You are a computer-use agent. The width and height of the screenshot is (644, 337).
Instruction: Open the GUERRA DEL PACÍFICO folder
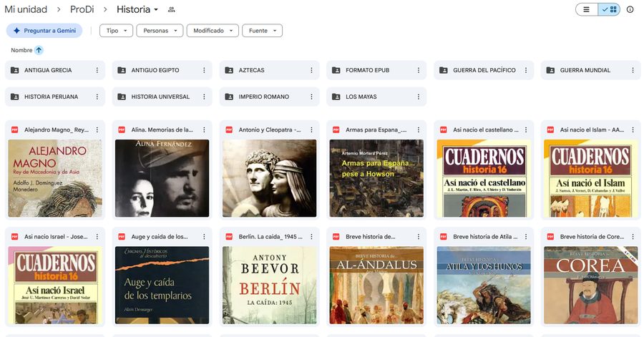coord(484,70)
